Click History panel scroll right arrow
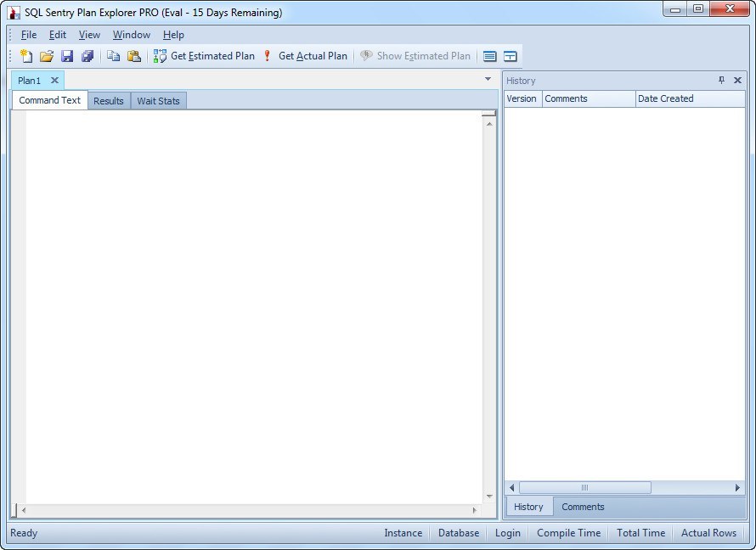 pos(737,488)
